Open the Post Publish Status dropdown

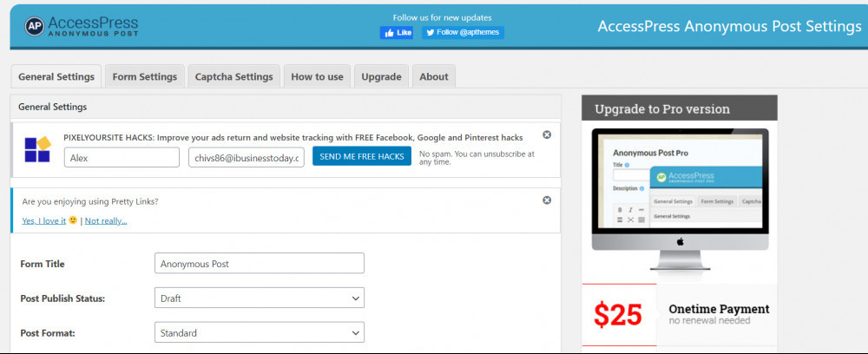pyautogui.click(x=260, y=298)
